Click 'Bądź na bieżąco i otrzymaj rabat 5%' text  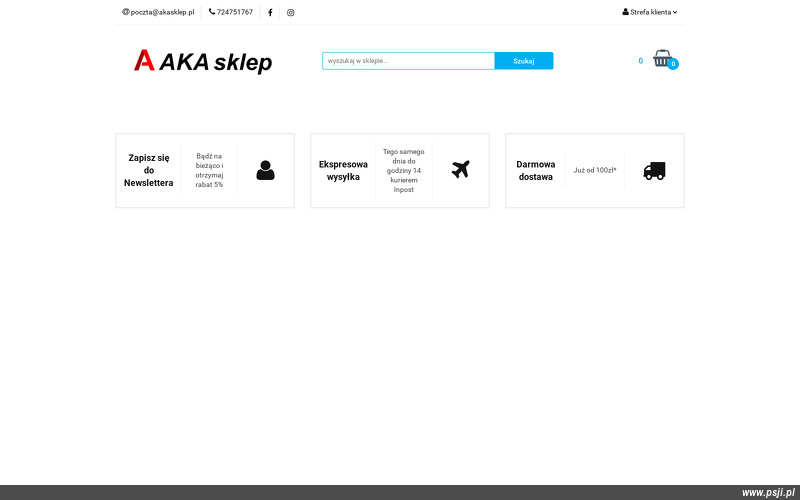point(209,170)
